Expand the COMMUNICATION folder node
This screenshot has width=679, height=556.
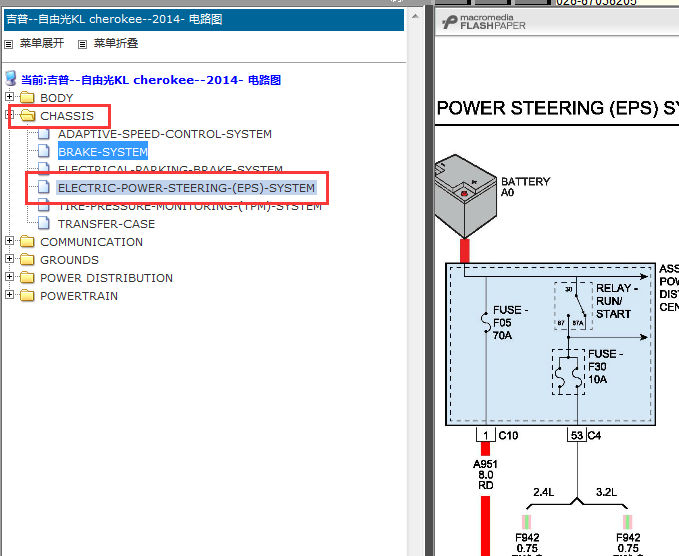point(10,240)
